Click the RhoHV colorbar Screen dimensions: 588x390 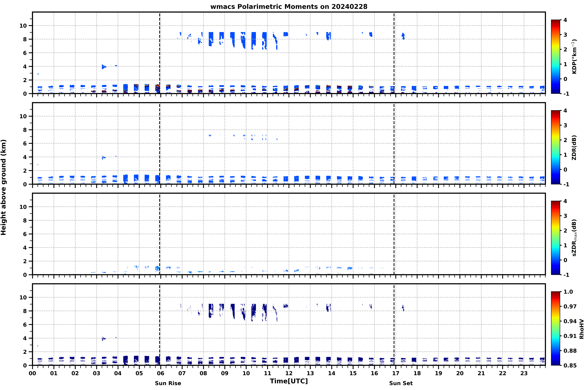[555, 328]
